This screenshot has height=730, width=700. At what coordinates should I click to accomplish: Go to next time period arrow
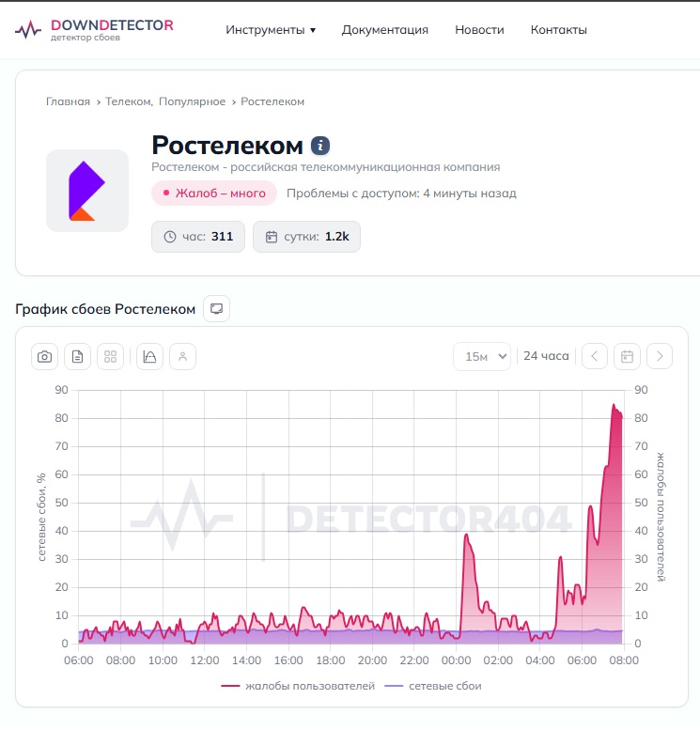point(660,356)
